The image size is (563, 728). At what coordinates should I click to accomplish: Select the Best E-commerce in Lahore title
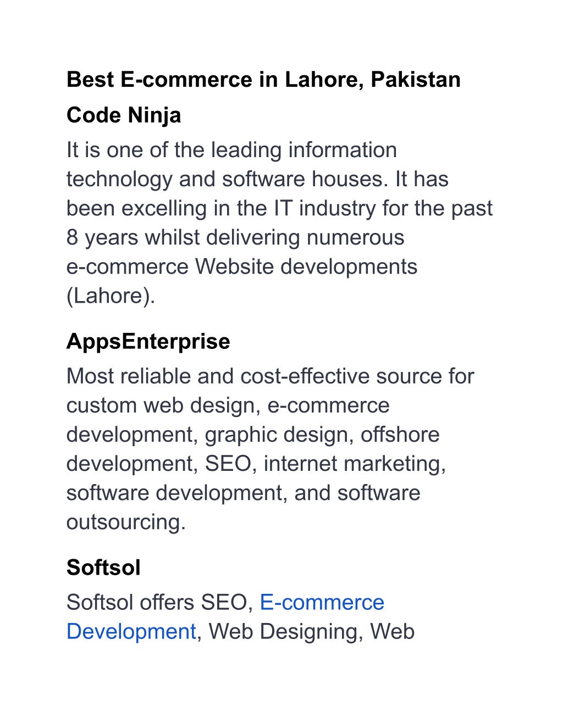click(x=263, y=80)
